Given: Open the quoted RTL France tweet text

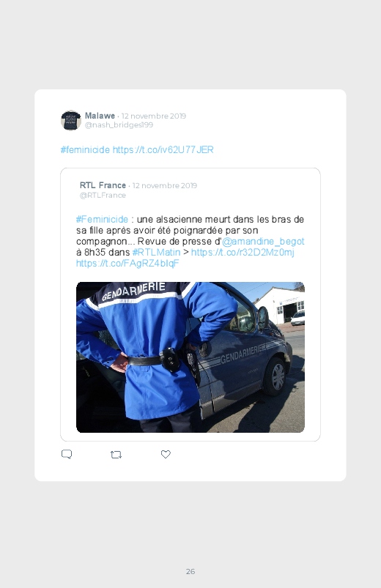Looking at the screenshot, I should click(x=190, y=241).
